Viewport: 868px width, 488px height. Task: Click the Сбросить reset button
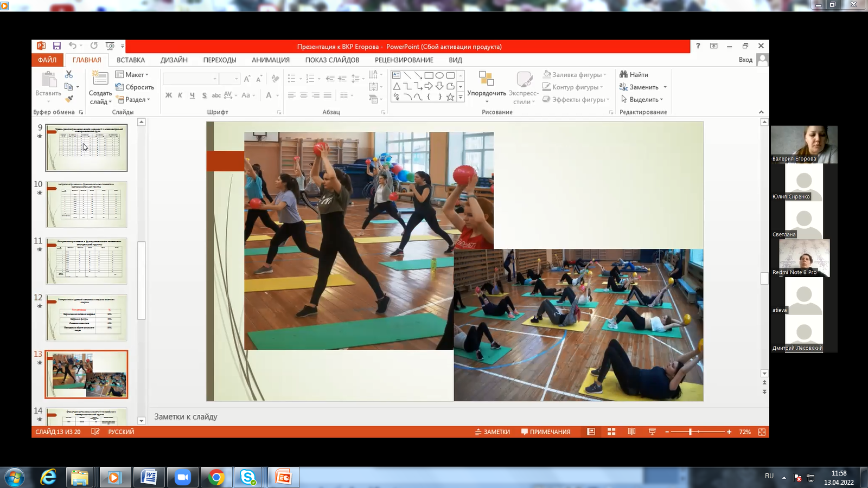[135, 87]
